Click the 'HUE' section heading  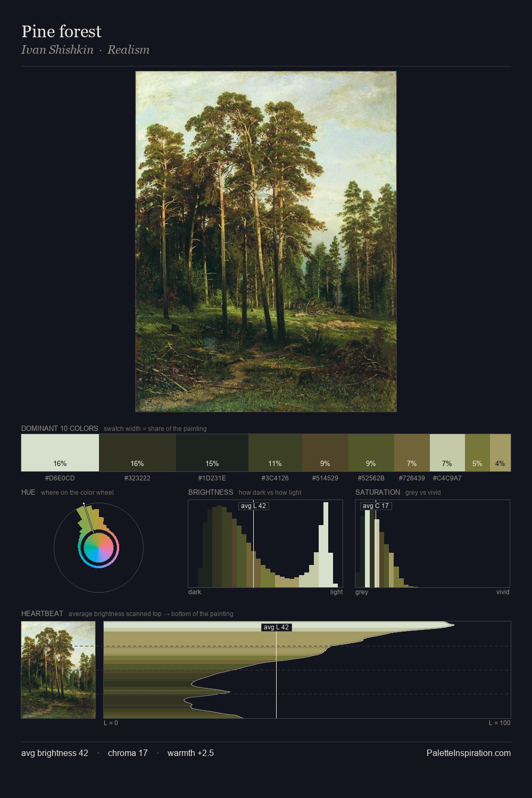point(28,492)
